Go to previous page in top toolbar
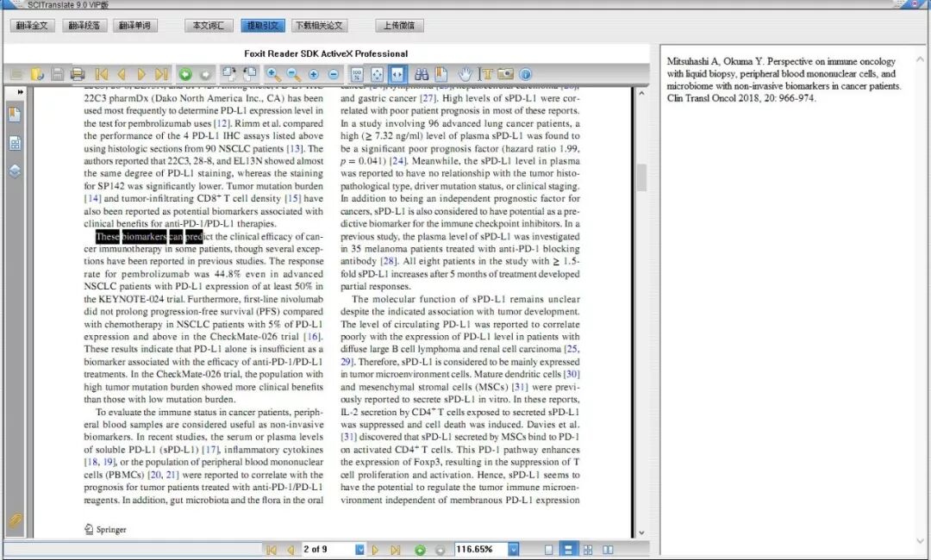This screenshot has height=560, width=931. tap(122, 74)
